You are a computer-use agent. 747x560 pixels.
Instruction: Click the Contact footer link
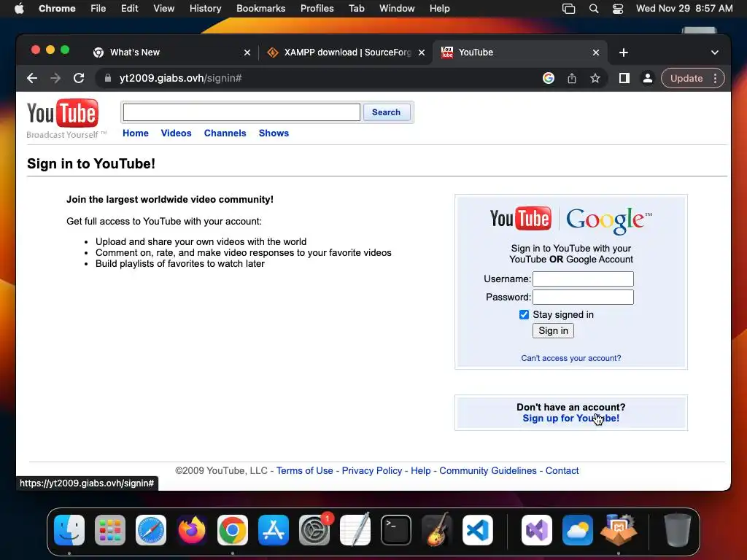(x=562, y=470)
